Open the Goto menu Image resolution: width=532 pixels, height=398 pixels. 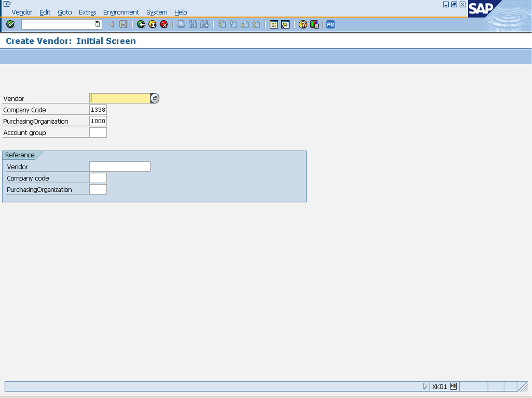point(65,12)
